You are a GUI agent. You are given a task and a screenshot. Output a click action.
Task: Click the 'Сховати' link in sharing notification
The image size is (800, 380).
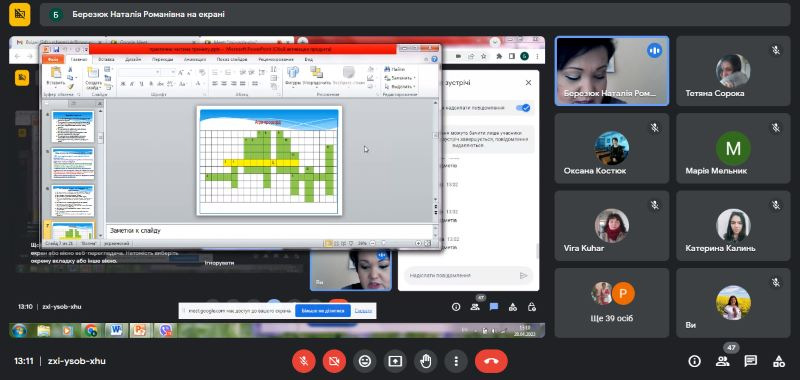363,311
